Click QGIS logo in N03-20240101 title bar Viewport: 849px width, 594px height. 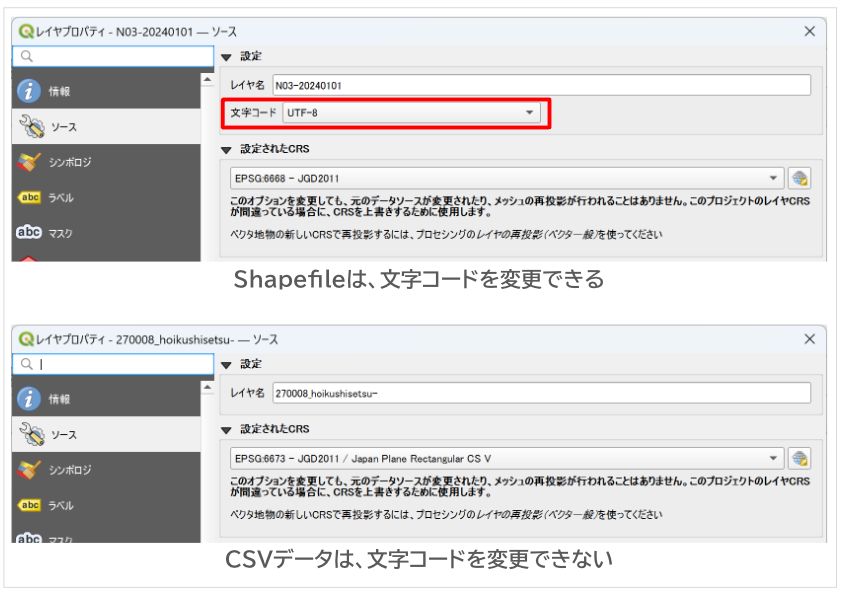25,31
